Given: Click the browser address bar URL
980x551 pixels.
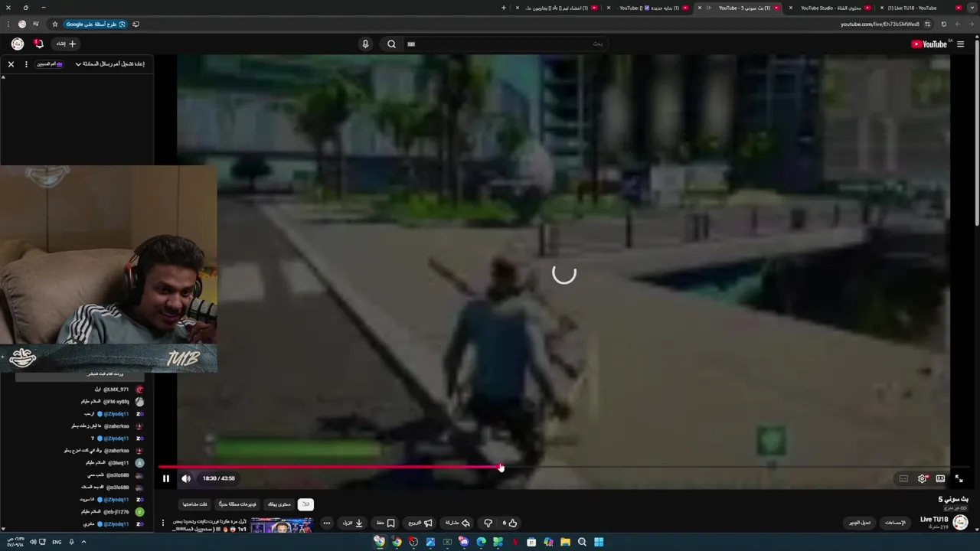Looking at the screenshot, I should click(880, 24).
